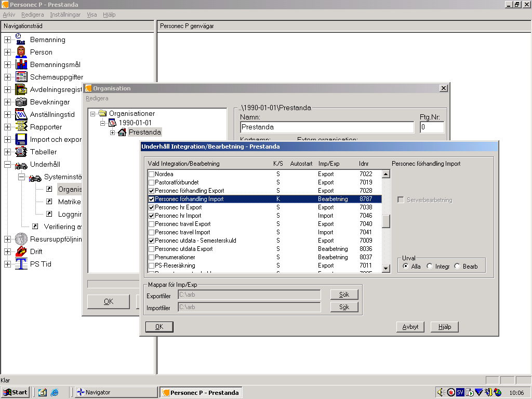Viewport: 532px width, 399px height.
Task: Select the Tabeller stacked sheets icon
Action: click(21, 152)
